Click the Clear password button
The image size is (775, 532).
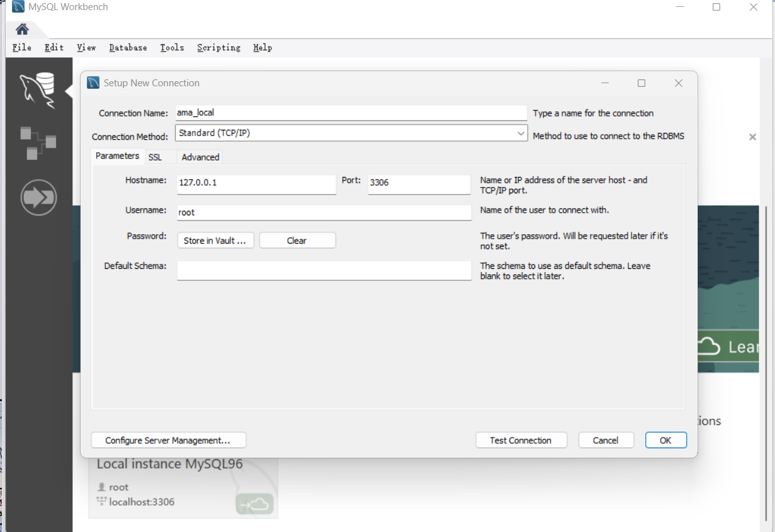point(297,241)
